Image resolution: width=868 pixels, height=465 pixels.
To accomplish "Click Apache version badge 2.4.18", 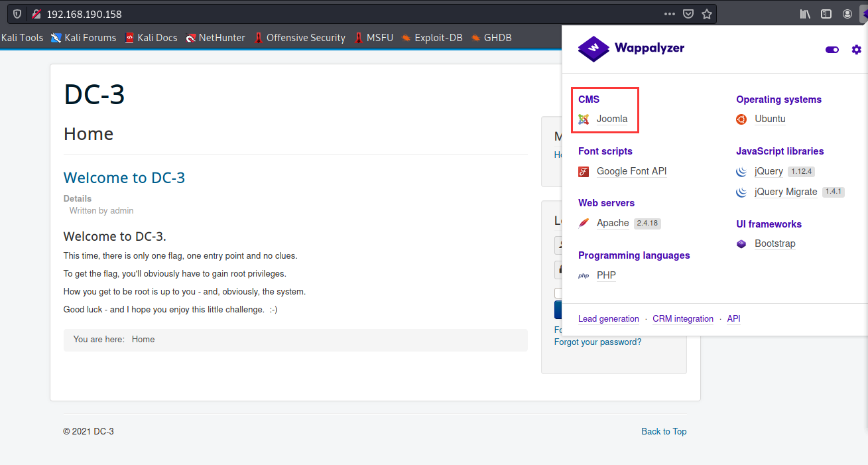I will (647, 223).
